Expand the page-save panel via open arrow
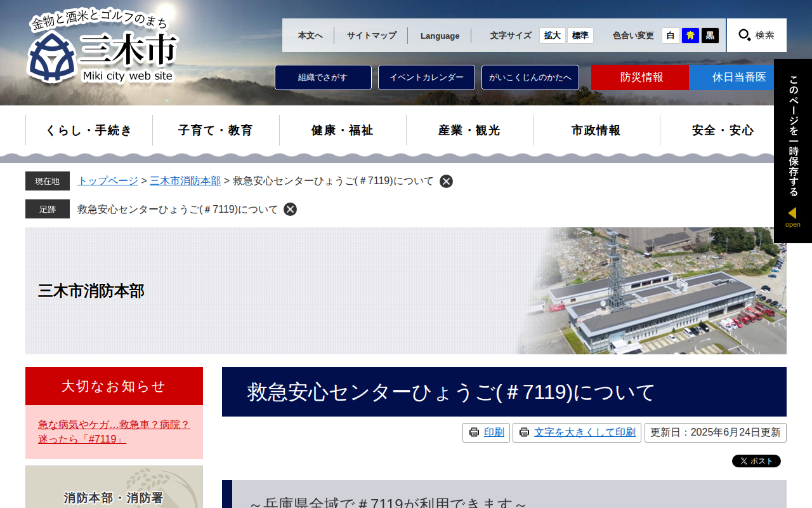This screenshot has width=812, height=508. click(792, 217)
